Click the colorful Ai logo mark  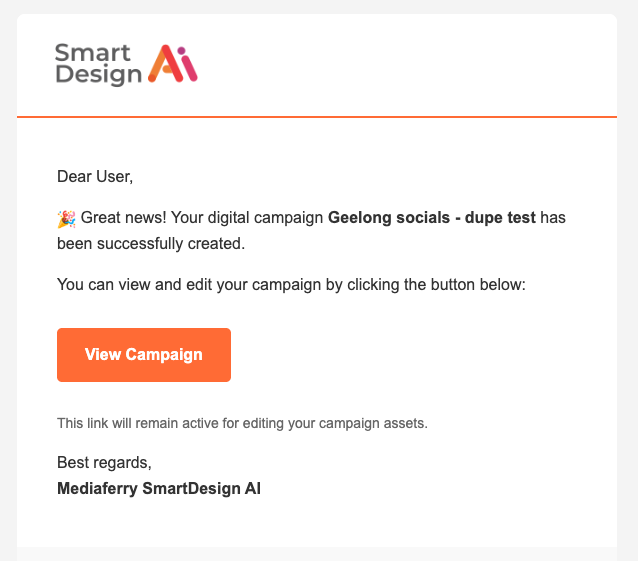click(x=172, y=64)
